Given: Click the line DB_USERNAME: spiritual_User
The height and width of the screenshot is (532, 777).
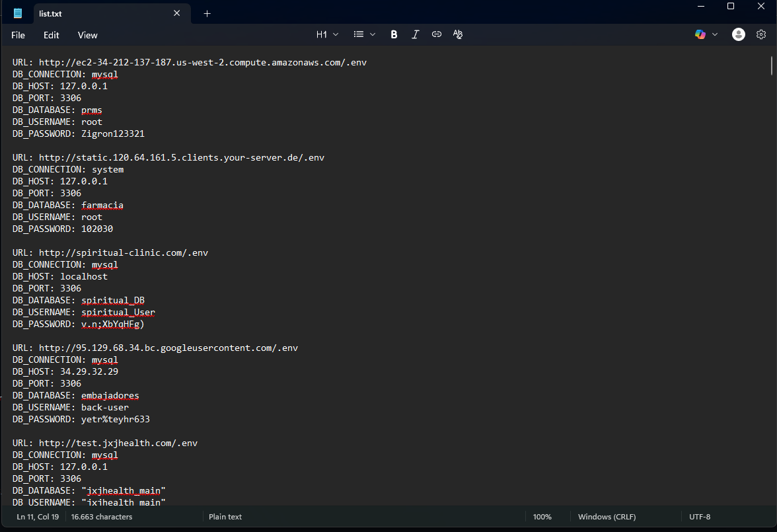Looking at the screenshot, I should click(x=84, y=313).
